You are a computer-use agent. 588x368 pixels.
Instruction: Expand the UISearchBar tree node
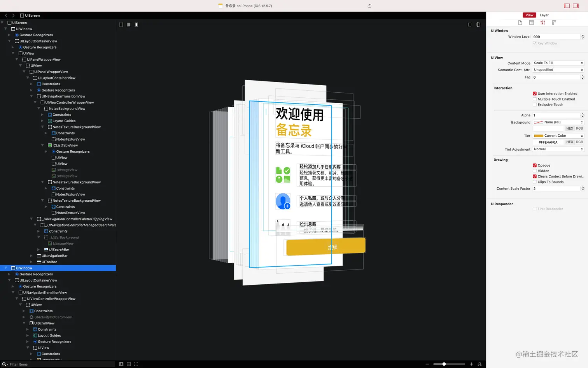[38, 250]
